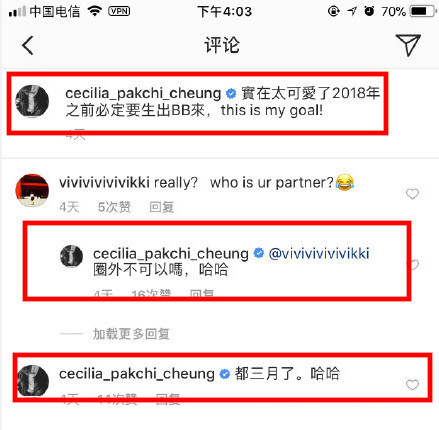Open cecilia avatar in the nested reply

[71, 256]
